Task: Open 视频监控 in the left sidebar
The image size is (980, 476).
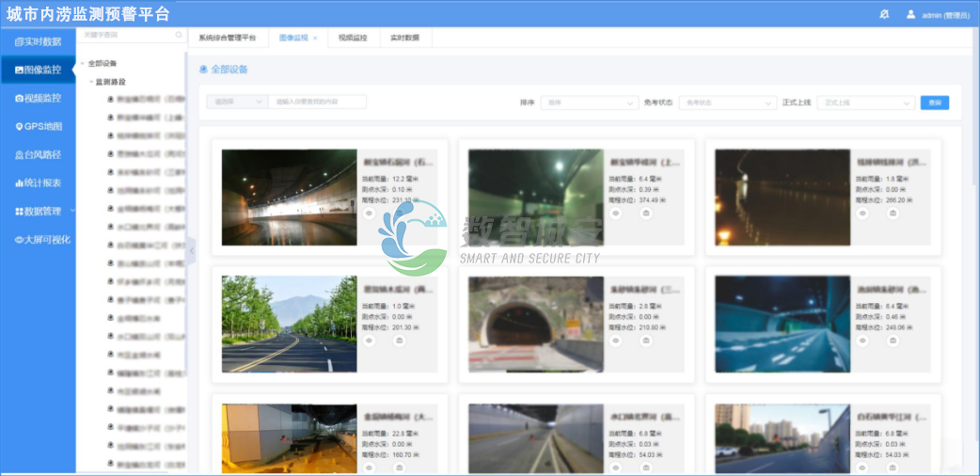Action: pos(39,98)
